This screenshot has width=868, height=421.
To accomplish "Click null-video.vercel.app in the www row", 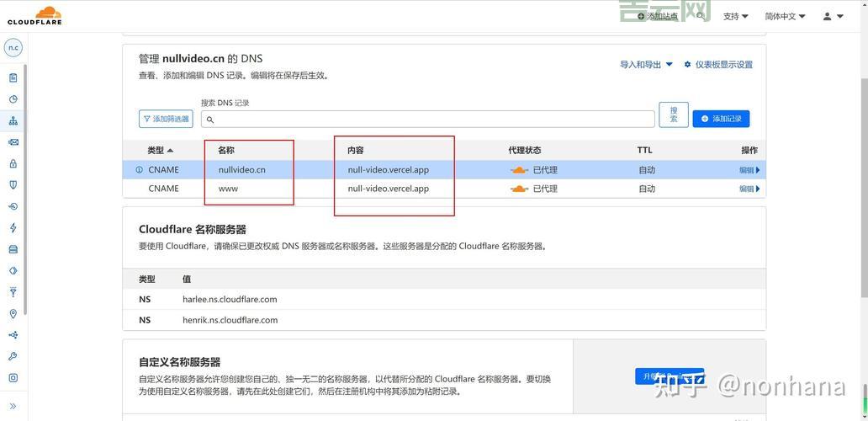I will coord(388,189).
